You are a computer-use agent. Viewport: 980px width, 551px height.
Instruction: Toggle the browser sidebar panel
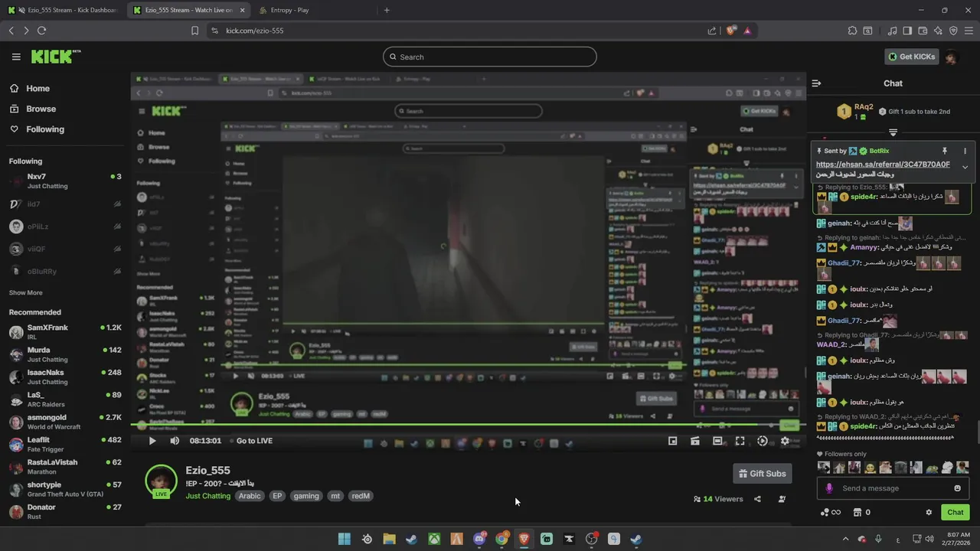907,31
